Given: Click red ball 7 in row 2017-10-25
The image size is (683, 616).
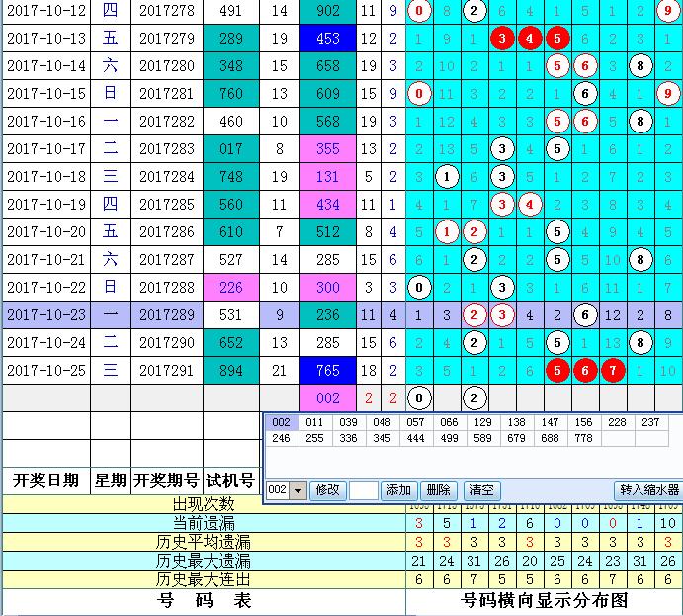Looking at the screenshot, I should [613, 370].
